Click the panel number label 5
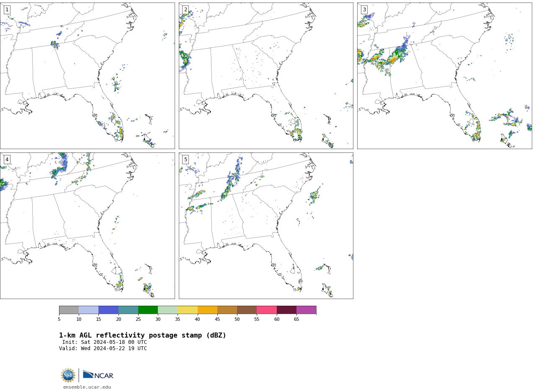Viewport: 536px width, 392px height. 186,160
